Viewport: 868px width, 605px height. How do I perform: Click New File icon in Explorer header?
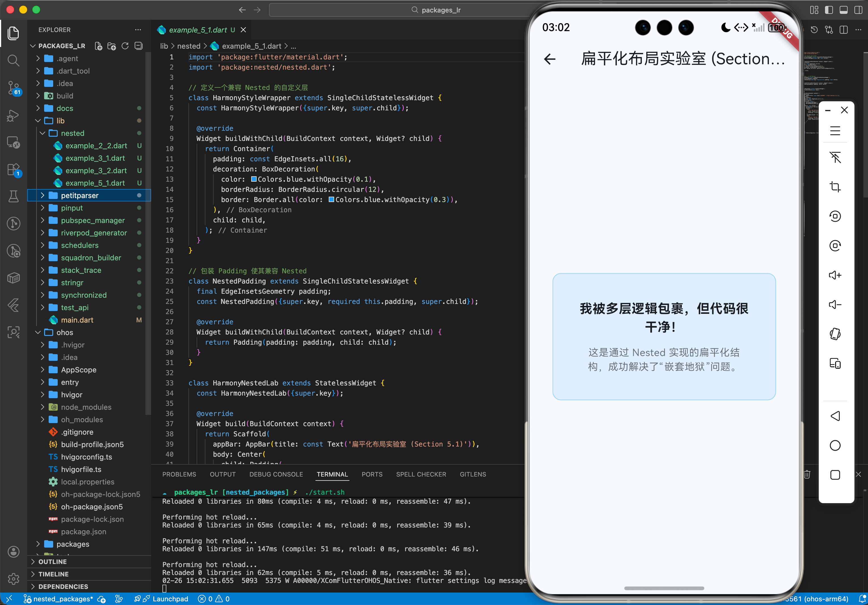tap(98, 46)
